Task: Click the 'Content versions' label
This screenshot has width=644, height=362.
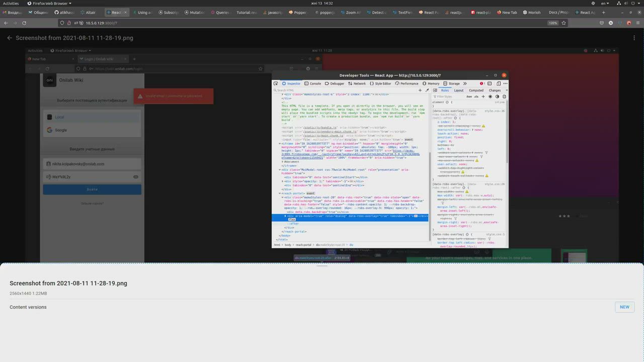Action: 28,307
